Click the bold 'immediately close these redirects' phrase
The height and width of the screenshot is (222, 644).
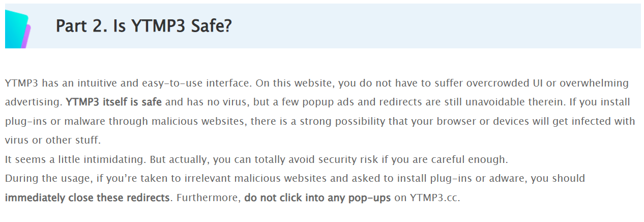point(87,198)
